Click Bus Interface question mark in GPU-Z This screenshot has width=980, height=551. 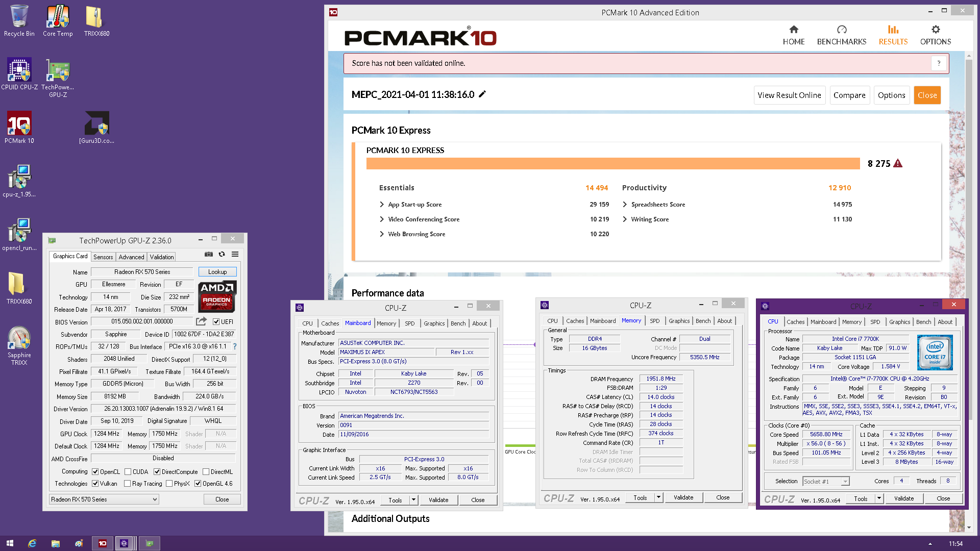click(x=235, y=346)
